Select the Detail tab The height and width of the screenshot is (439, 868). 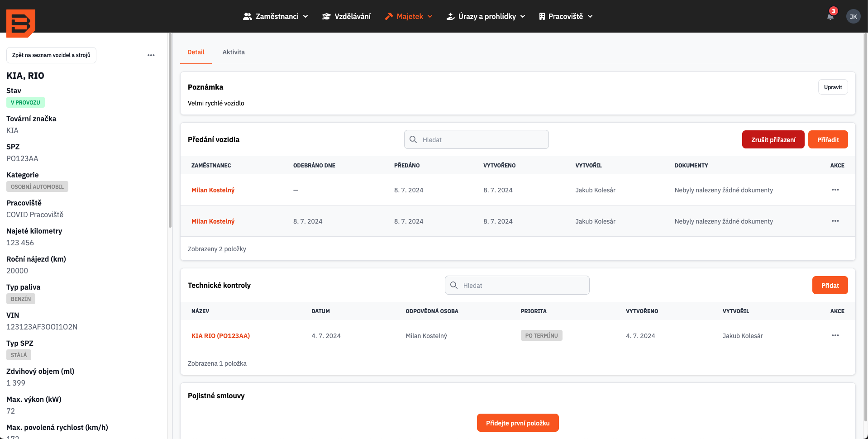[196, 52]
